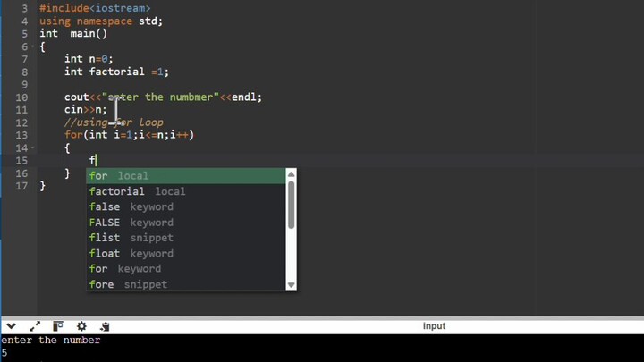Select 'float keyword' suggestion
The image size is (644, 362).
click(x=186, y=253)
